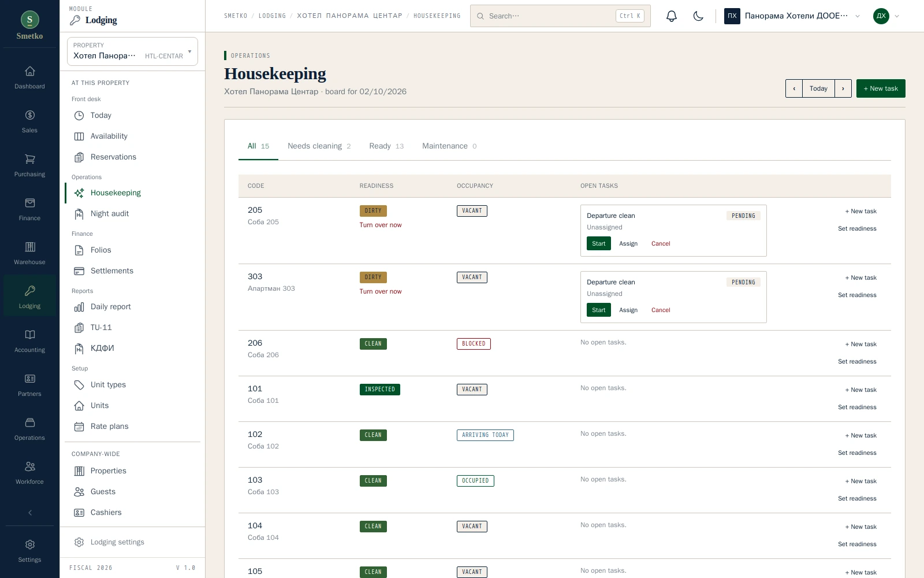Go to previous day arrow
Image resolution: width=924 pixels, height=578 pixels.
[794, 88]
